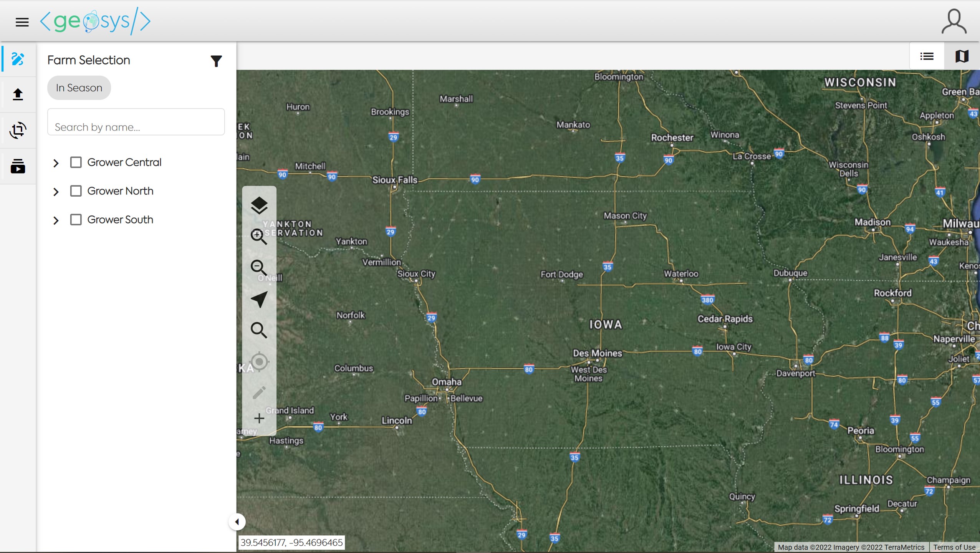The width and height of the screenshot is (980, 553).
Task: Open the farm filter funnel icon
Action: (x=216, y=61)
